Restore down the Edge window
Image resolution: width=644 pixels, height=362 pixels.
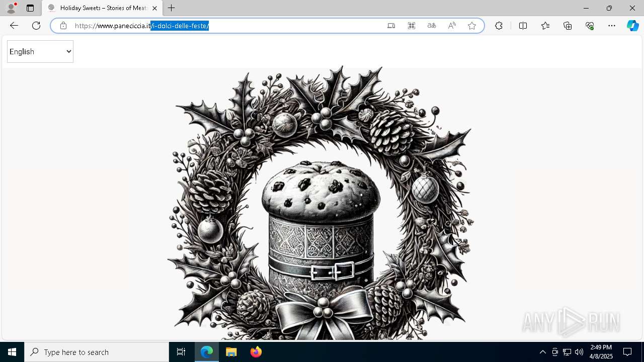click(x=609, y=8)
